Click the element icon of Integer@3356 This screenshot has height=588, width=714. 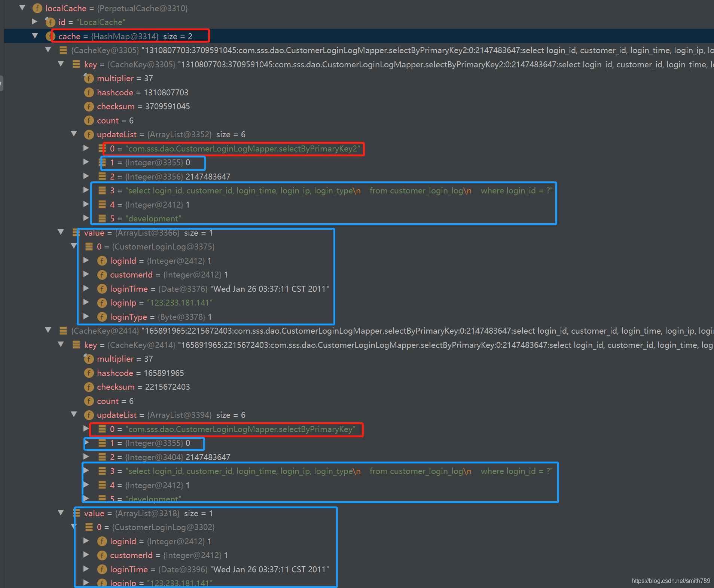tap(102, 177)
